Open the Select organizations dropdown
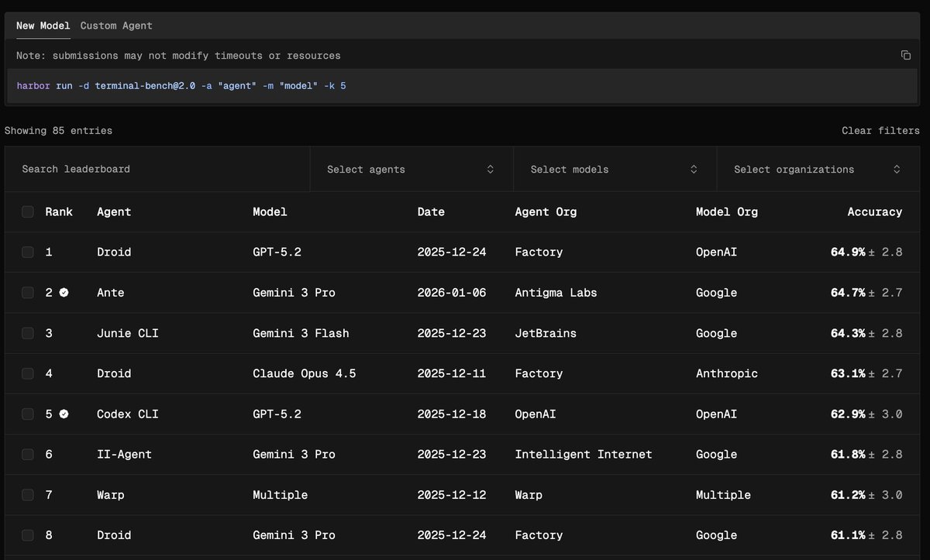This screenshot has height=560, width=930. pyautogui.click(x=818, y=169)
